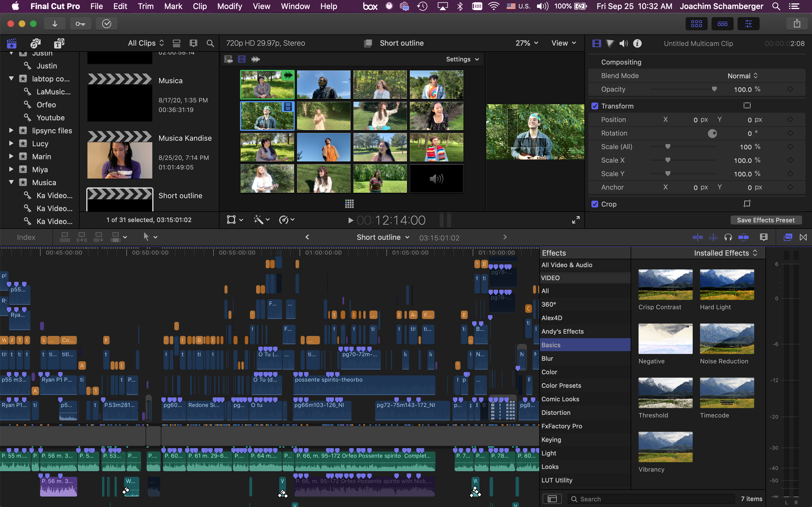Image resolution: width=812 pixels, height=507 pixels.
Task: Click the Share export icon
Action: tap(797, 23)
